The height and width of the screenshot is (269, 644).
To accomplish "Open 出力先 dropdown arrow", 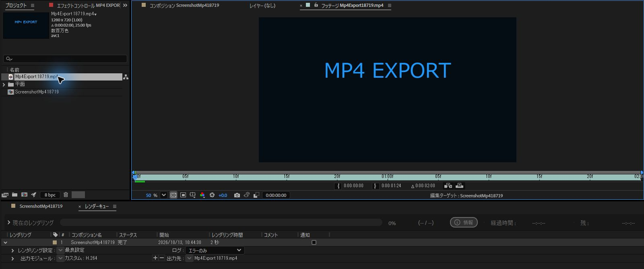I will pyautogui.click(x=189, y=258).
